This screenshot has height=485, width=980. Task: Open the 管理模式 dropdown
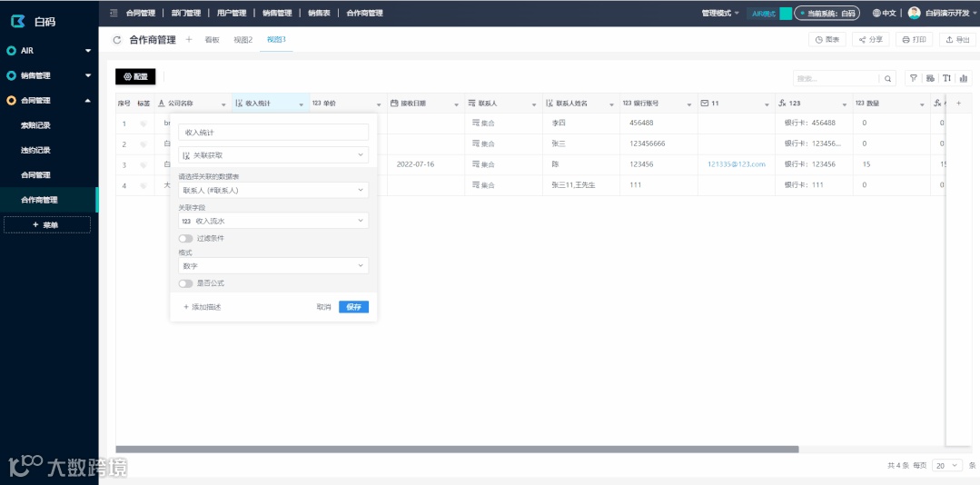pos(720,13)
